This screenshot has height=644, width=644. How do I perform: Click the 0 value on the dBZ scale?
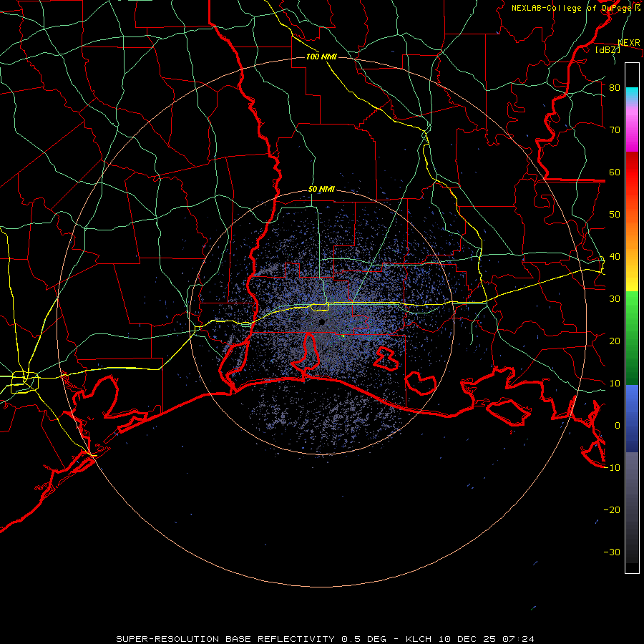[x=618, y=426]
